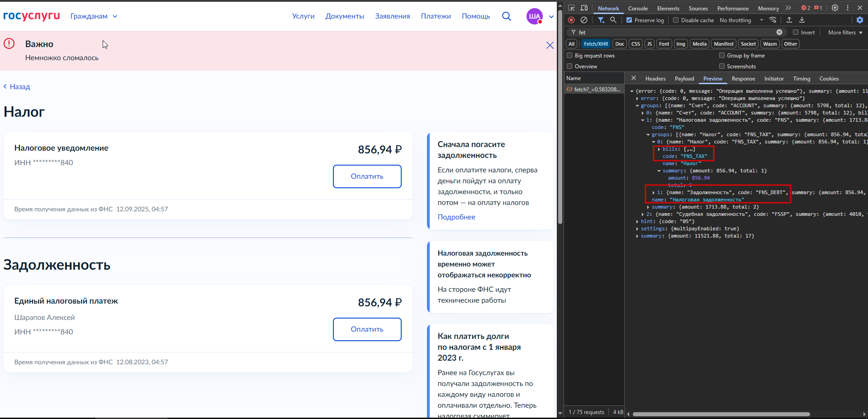This screenshot has width=868, height=419.
Task: Switch to the Elements tab
Action: pos(668,8)
